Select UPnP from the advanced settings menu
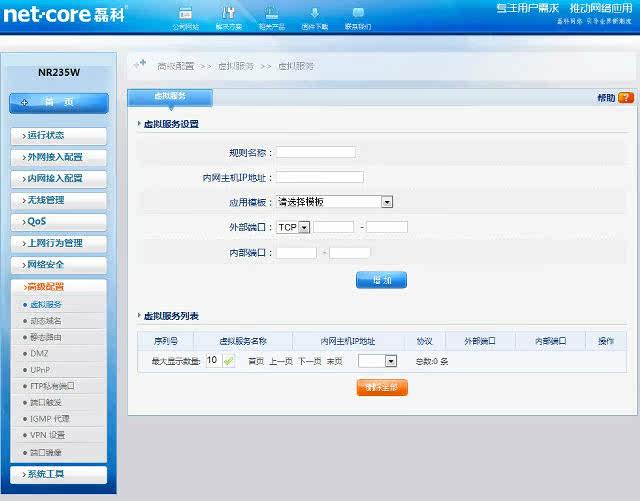The image size is (640, 501). click(x=41, y=369)
